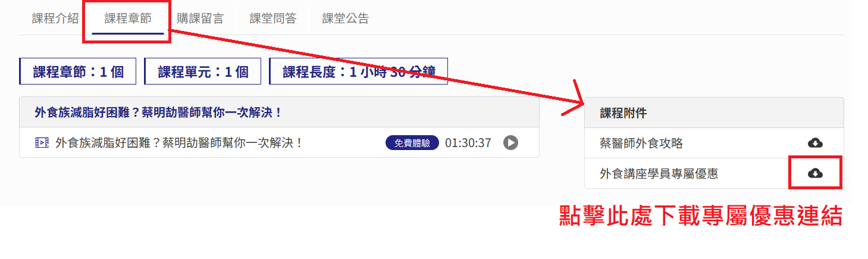The image size is (868, 259).
Task: Click cloud download icon for 外食講座學員專屬優惠
Action: click(x=815, y=173)
